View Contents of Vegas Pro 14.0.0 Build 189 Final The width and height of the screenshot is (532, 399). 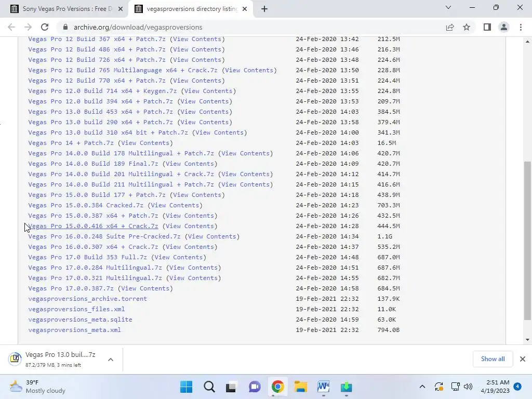tap(190, 164)
